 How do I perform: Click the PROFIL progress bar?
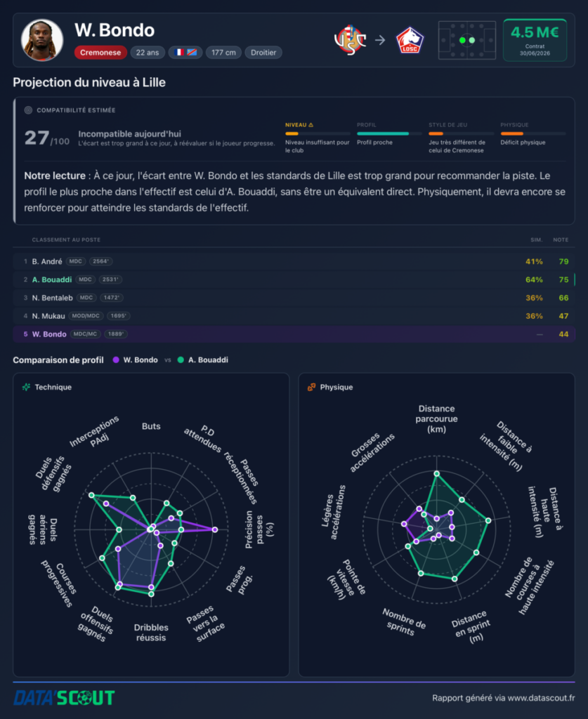pyautogui.click(x=389, y=134)
